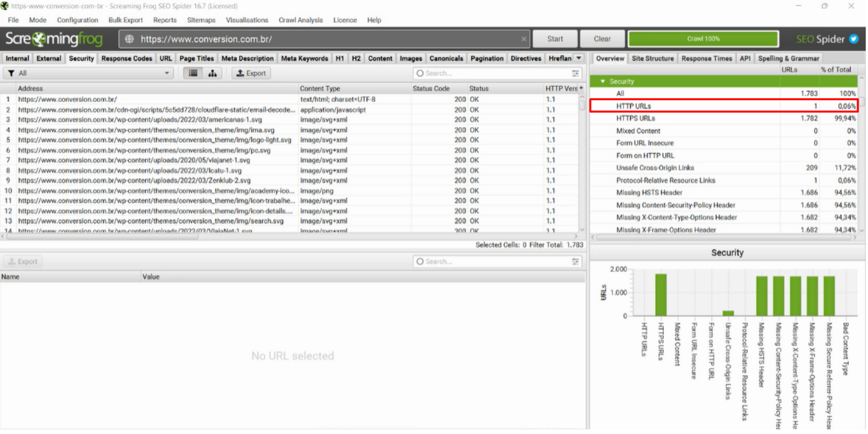Image resolution: width=868 pixels, height=434 pixels.
Task: Collapse the Security section in Overview
Action: tap(602, 81)
